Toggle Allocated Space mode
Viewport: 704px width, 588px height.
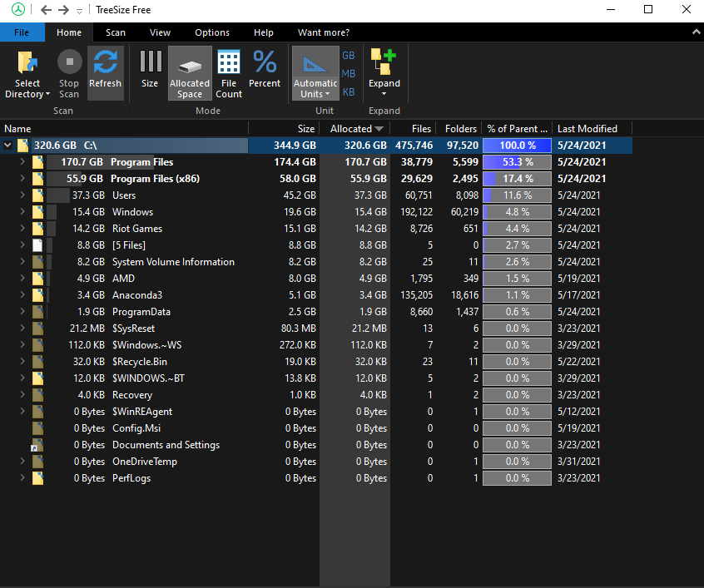click(190, 72)
